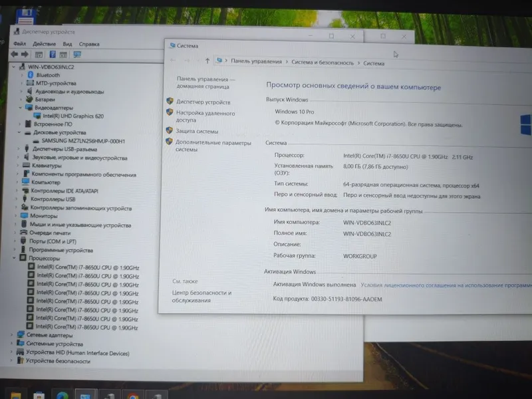Select Компоненты программного обеспечения category
532x399 pixels.
pos(84,174)
